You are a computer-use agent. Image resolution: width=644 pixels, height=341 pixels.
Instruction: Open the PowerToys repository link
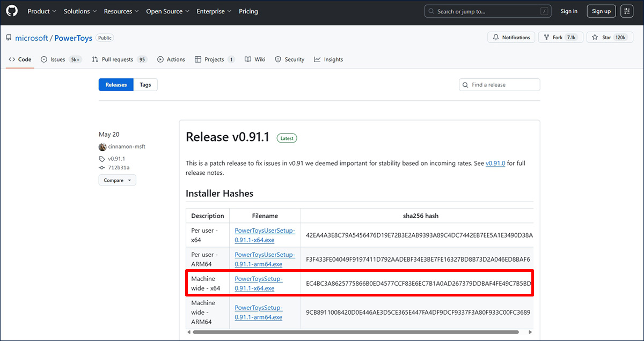coord(74,38)
